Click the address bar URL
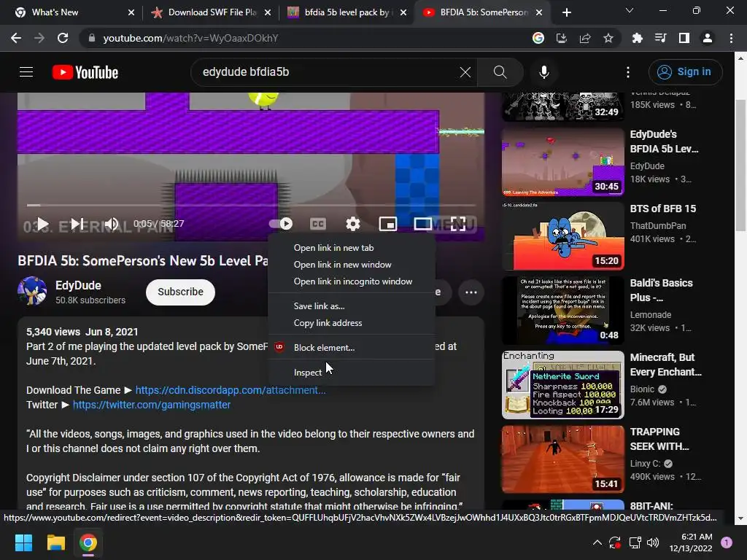747x560 pixels. click(190, 38)
